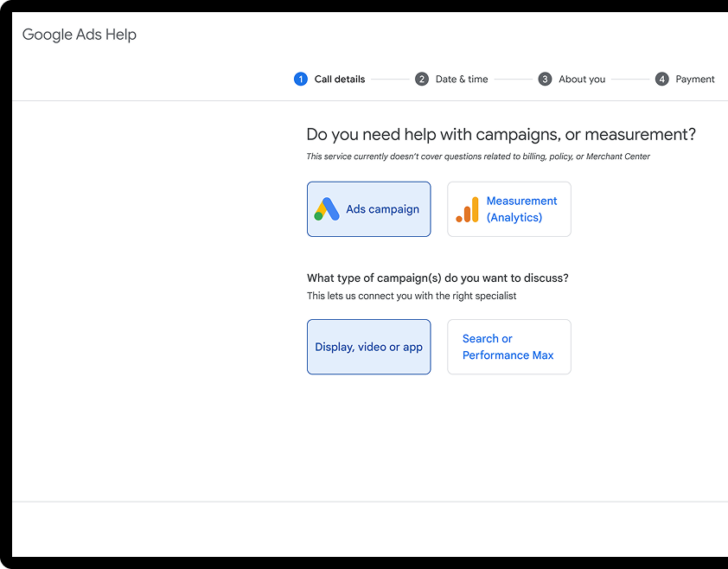Click the 'What type of campaign(s)' question
This screenshot has width=728, height=569.
pyautogui.click(x=437, y=278)
